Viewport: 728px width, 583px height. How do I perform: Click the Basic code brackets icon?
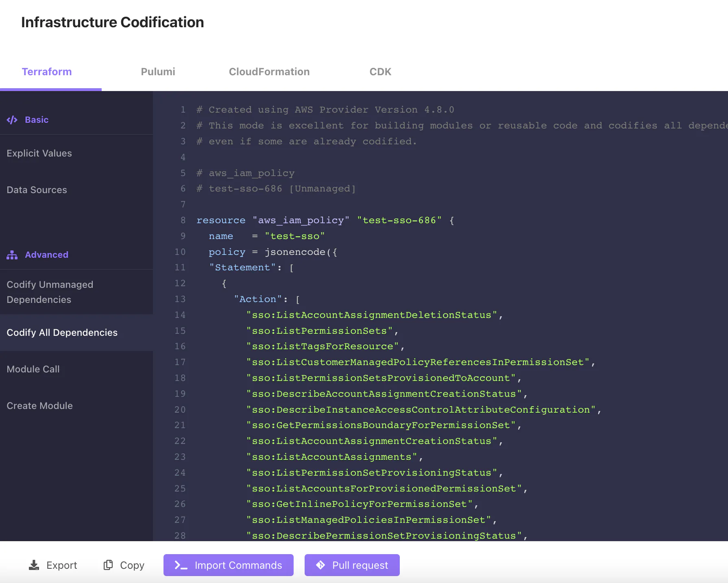point(12,120)
